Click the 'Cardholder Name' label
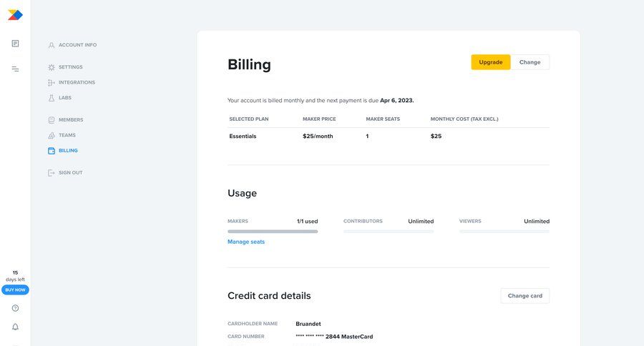Screen dimensions: 644x346 [253, 324]
